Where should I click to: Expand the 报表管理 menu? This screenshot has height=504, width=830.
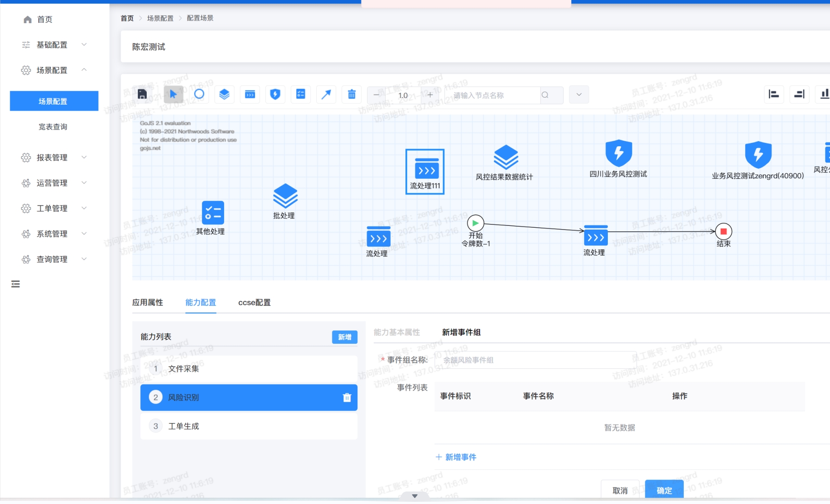[x=55, y=158]
